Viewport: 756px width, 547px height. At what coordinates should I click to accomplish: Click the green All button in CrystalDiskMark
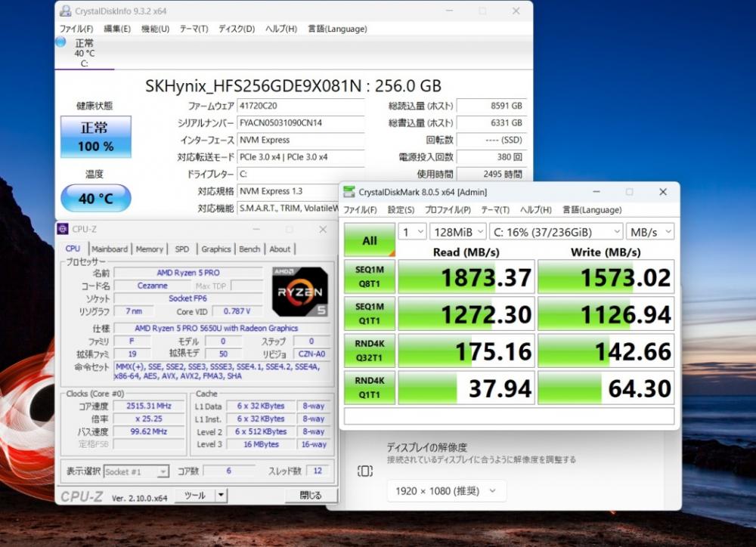(370, 240)
